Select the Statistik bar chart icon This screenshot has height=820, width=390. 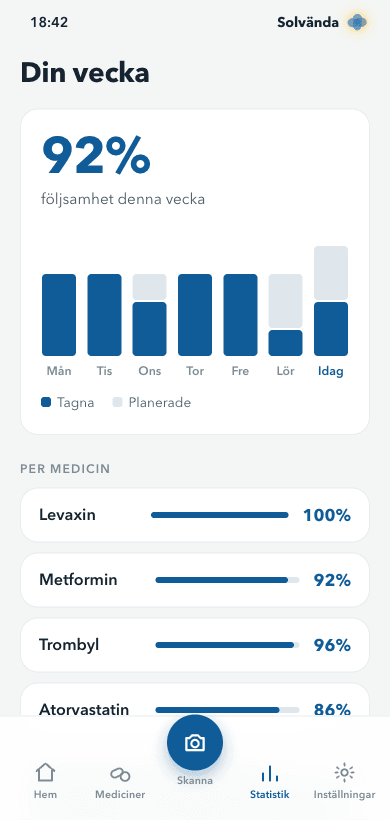[269, 773]
